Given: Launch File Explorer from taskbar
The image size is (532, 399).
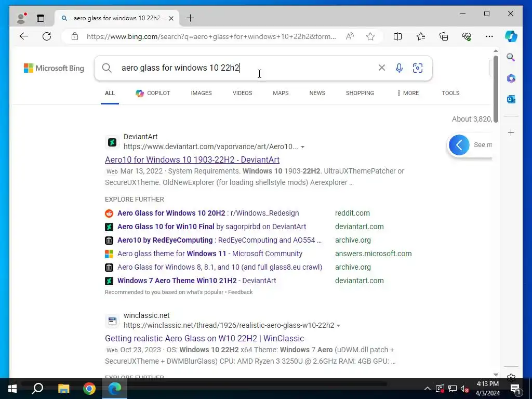Looking at the screenshot, I should 63,389.
